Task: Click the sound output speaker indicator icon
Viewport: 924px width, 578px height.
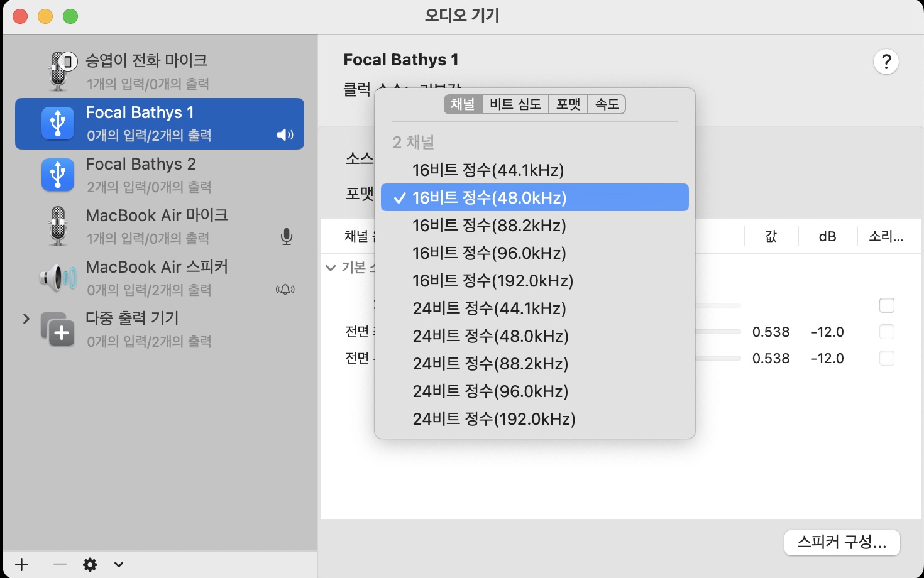Action: (285, 135)
